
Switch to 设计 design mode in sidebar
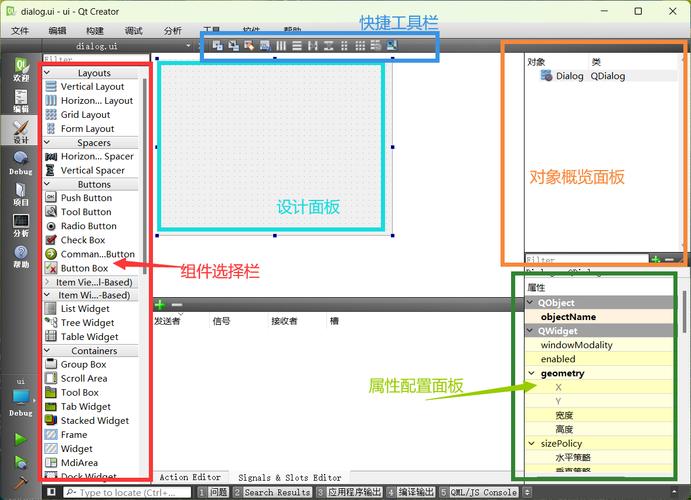(x=21, y=132)
